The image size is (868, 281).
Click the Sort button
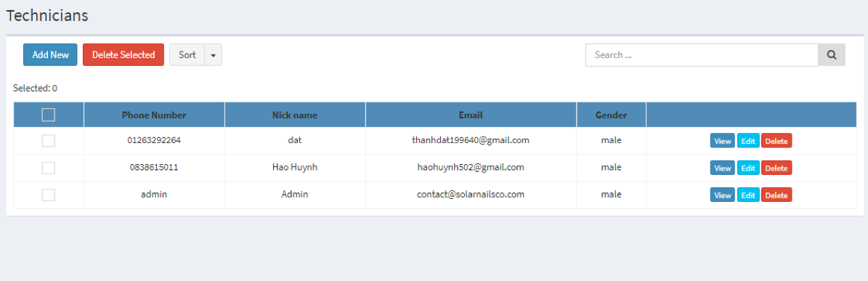click(187, 54)
